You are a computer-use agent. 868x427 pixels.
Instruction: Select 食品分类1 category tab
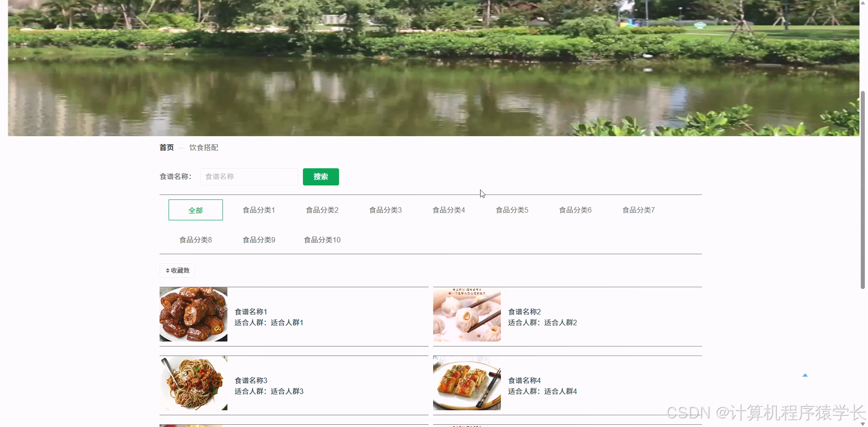(x=258, y=210)
